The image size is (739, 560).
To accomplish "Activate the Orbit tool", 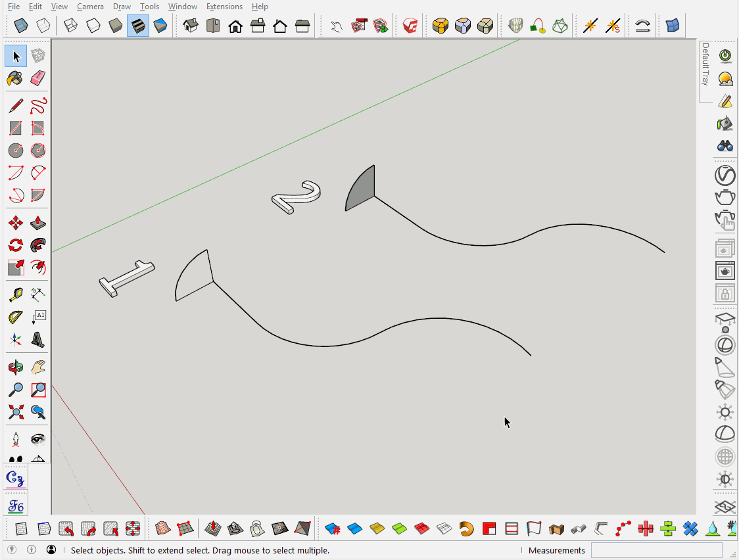I will coord(16,366).
